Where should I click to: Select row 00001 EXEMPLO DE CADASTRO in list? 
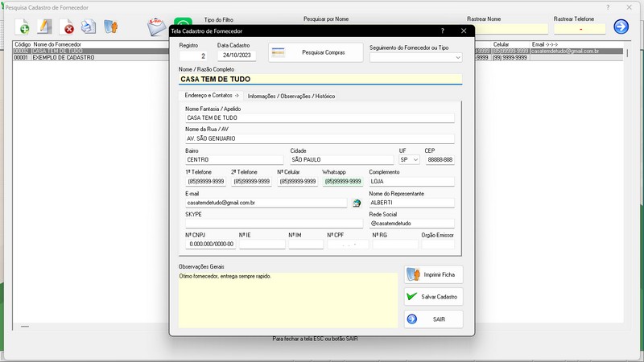tap(90, 58)
